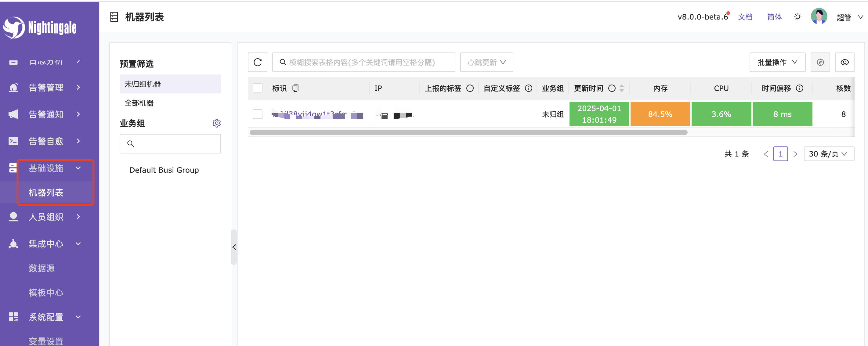This screenshot has width=868, height=346.
Task: Click the fuzzy search table input field
Action: 363,62
